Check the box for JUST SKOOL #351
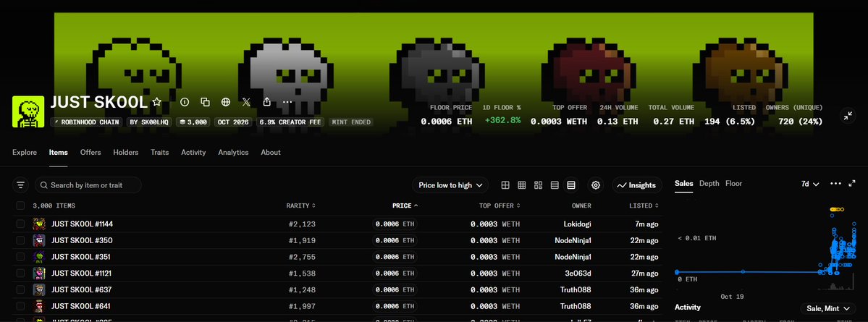 20,257
